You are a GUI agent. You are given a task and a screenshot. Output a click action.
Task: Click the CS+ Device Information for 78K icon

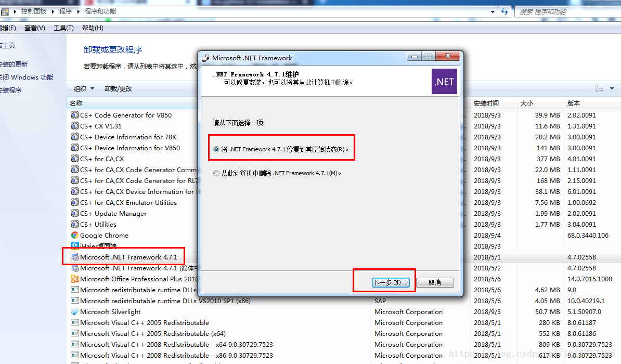coord(74,137)
